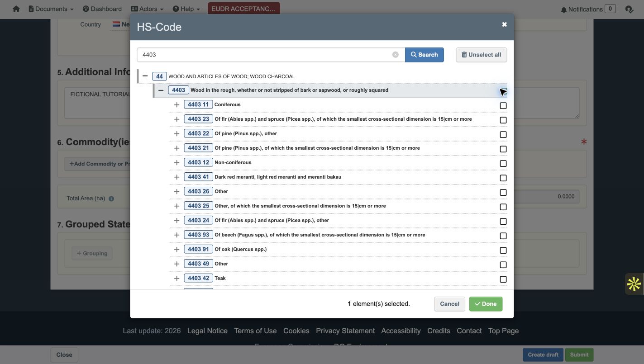This screenshot has width=644, height=364.
Task: Clear the HS-Code search field text
Action: [x=396, y=55]
